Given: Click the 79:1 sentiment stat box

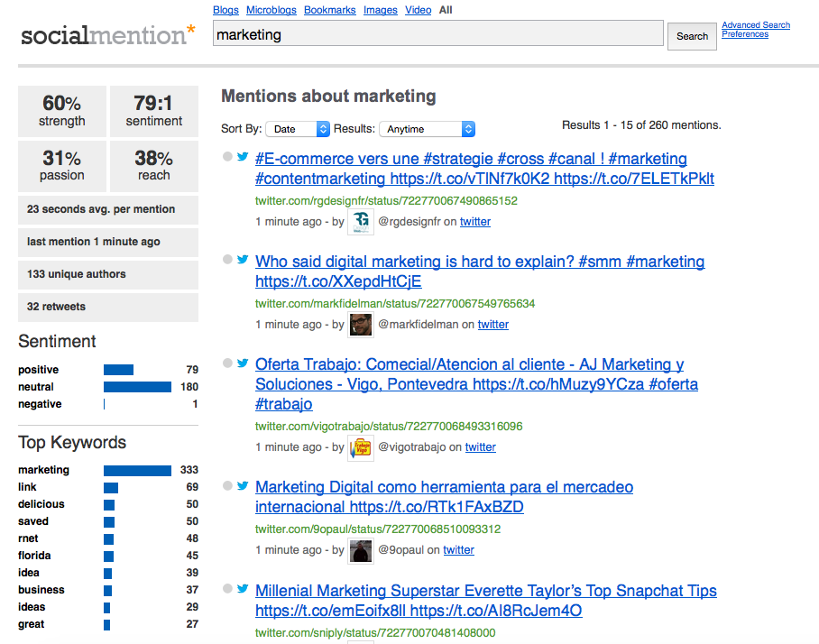Looking at the screenshot, I should (x=154, y=111).
